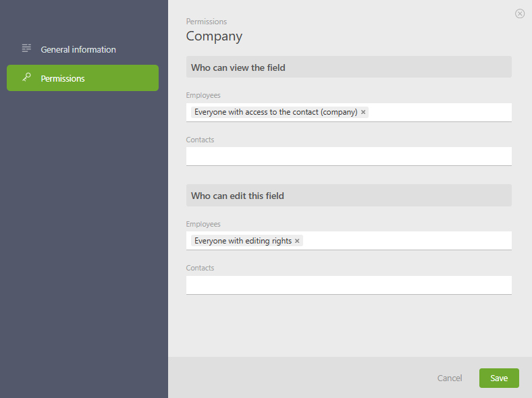Viewport: 532px width, 398px height.
Task: Click the Contacts field under view permissions
Action: click(x=348, y=156)
